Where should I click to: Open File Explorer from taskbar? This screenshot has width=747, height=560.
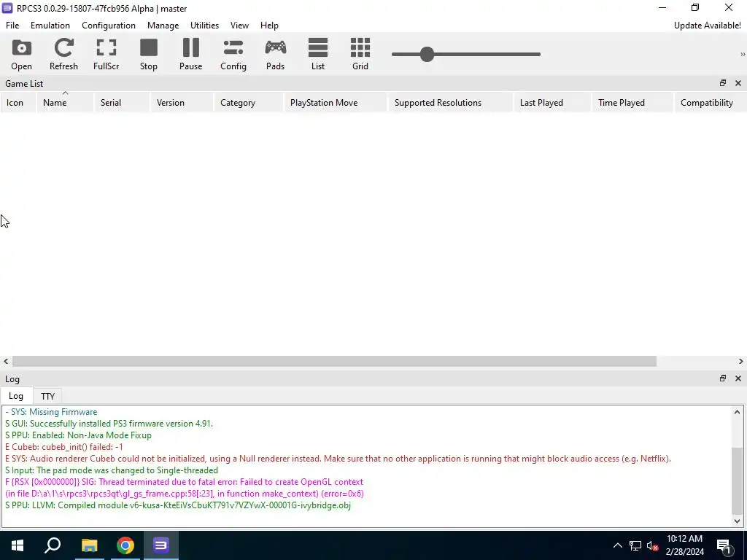tap(89, 545)
